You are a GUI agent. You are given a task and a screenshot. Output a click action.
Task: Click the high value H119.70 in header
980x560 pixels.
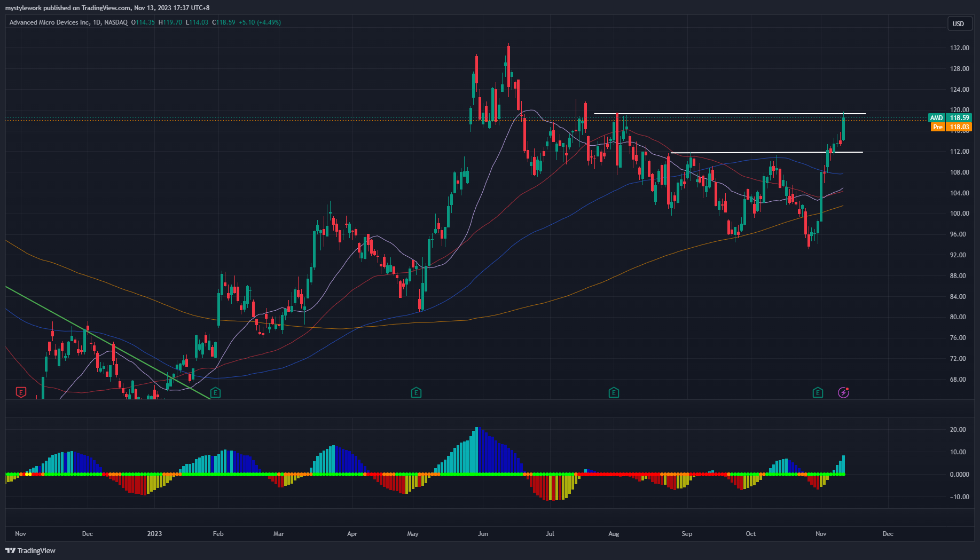(170, 22)
